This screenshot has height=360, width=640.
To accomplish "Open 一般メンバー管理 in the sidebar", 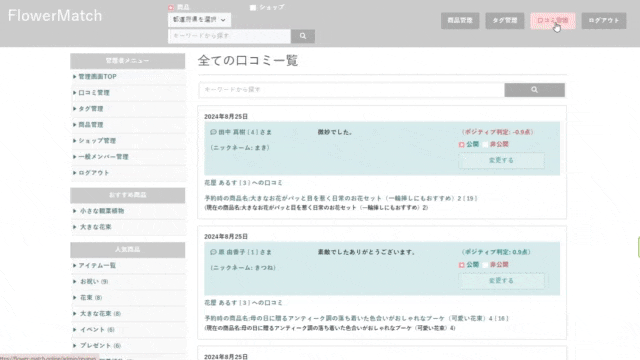I will (x=103, y=157).
